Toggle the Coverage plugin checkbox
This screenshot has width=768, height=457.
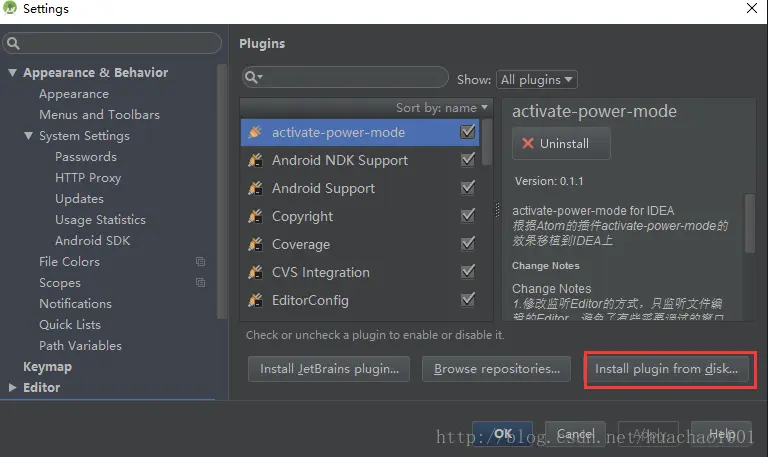coord(468,243)
